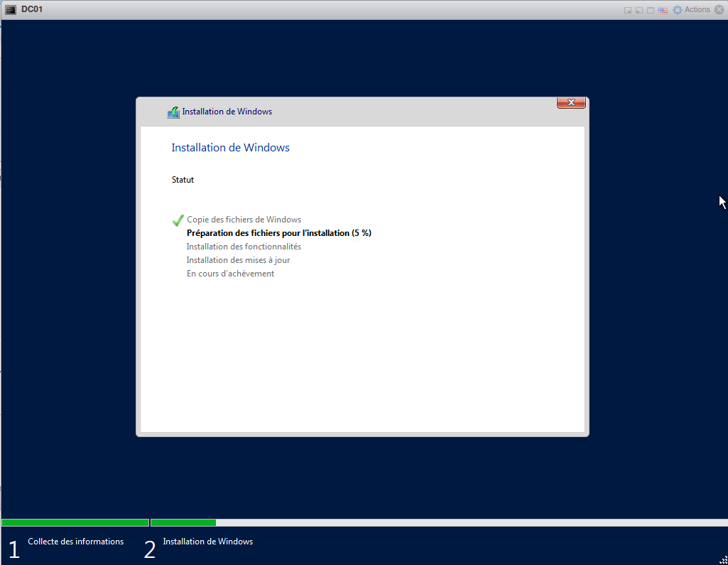
Task: Select step 1 Collecte des informations
Action: 75,542
